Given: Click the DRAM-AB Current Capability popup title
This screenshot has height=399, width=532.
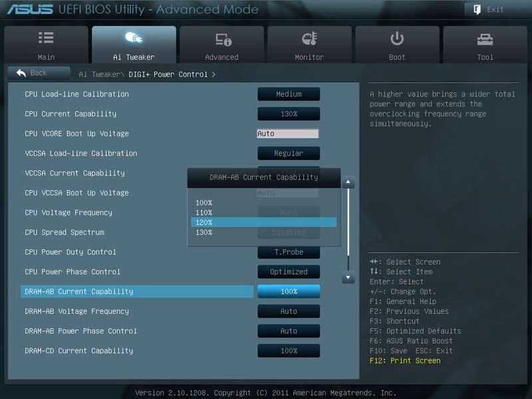Looking at the screenshot, I should pyautogui.click(x=264, y=177).
